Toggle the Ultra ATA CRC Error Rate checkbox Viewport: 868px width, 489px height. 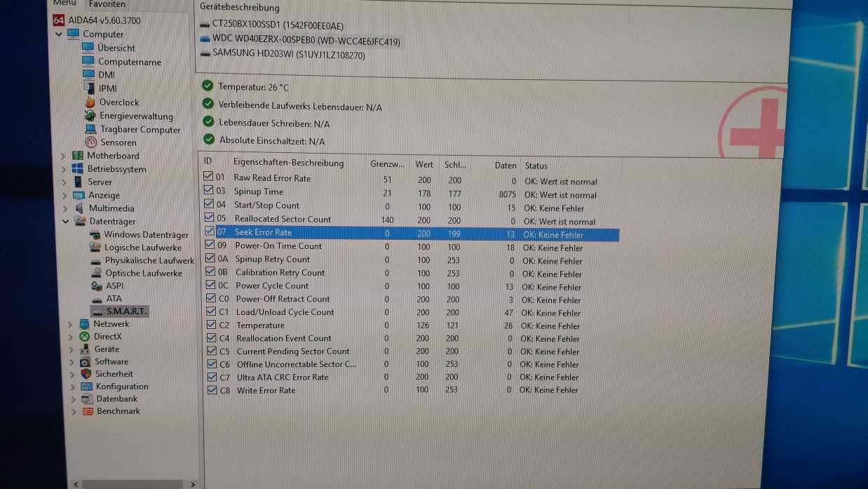[x=212, y=377]
